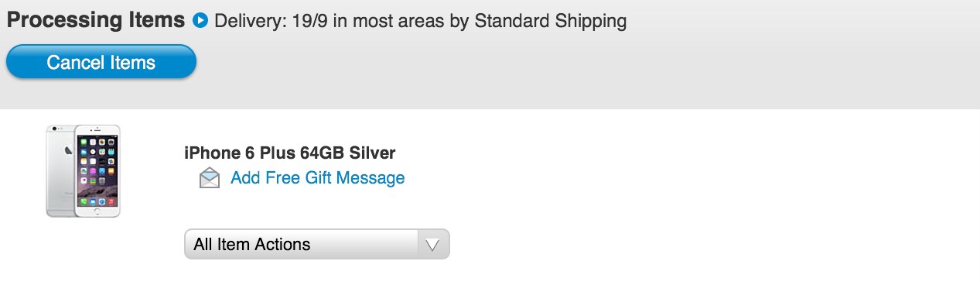Image resolution: width=980 pixels, height=285 pixels.
Task: Click the Safari compass icon in the iPhone dock
Action: point(102,202)
